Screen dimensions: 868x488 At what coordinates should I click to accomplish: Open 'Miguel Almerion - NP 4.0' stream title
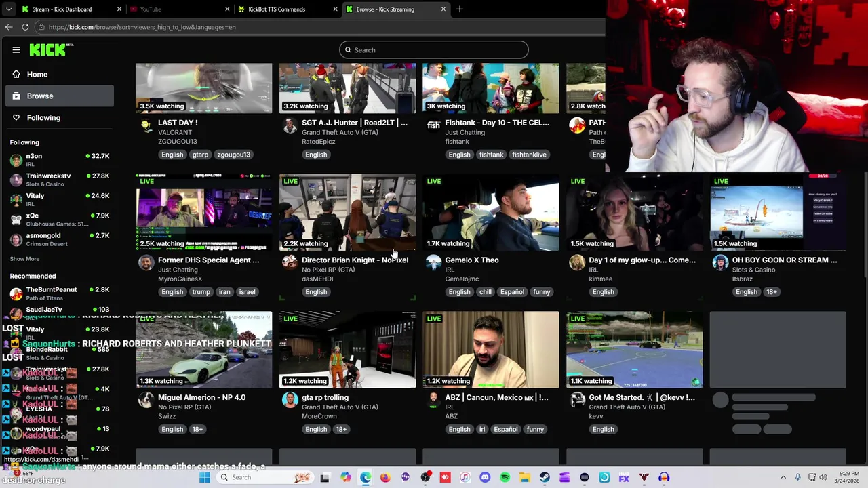(x=201, y=397)
